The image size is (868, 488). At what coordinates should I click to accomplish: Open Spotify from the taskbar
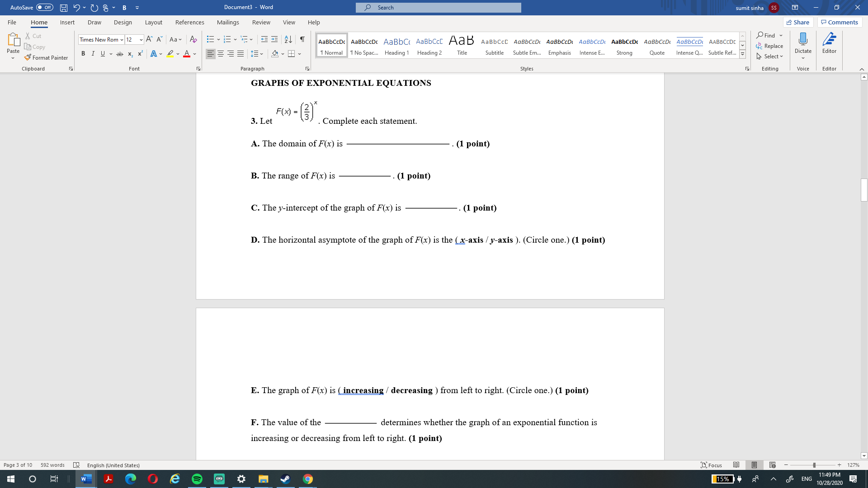(197, 479)
